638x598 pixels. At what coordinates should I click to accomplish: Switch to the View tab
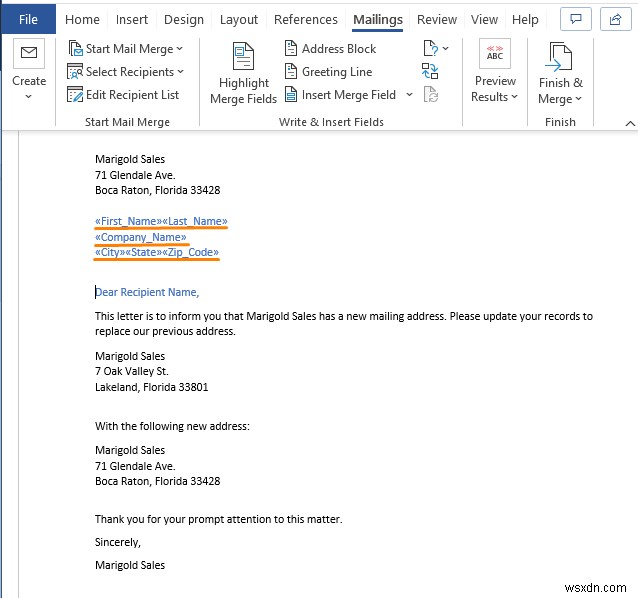[484, 19]
